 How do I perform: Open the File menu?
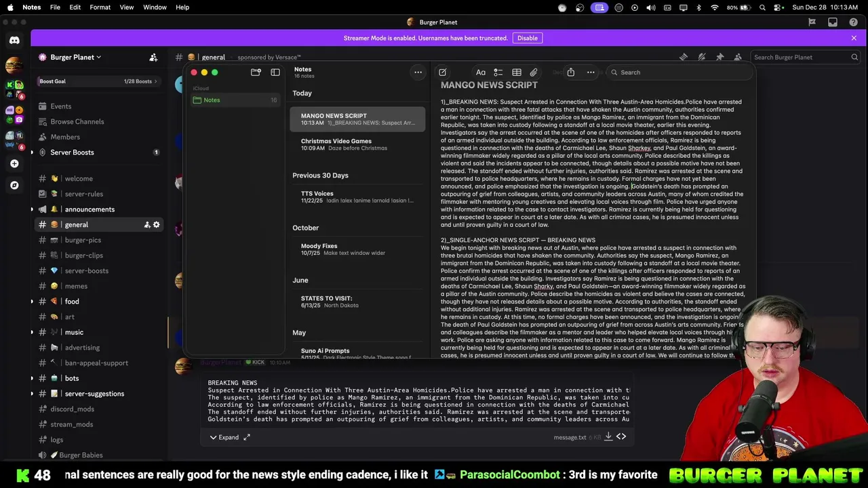coord(55,7)
